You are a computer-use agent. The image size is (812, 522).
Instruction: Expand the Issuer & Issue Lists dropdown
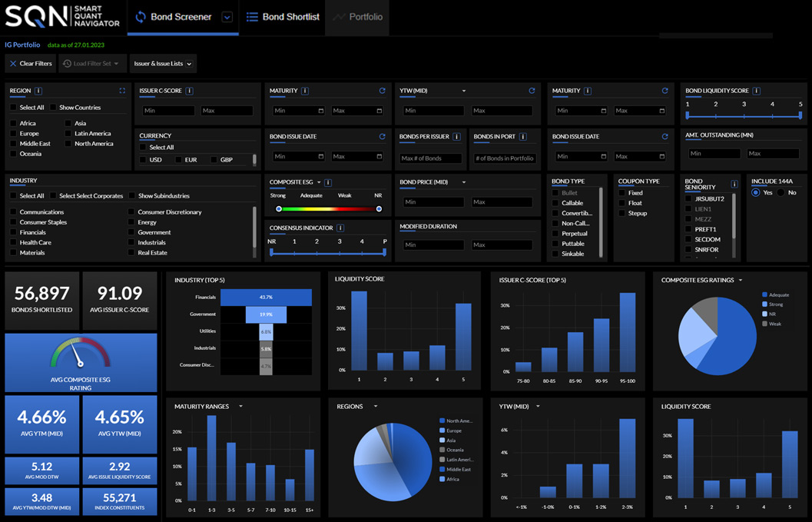point(163,64)
